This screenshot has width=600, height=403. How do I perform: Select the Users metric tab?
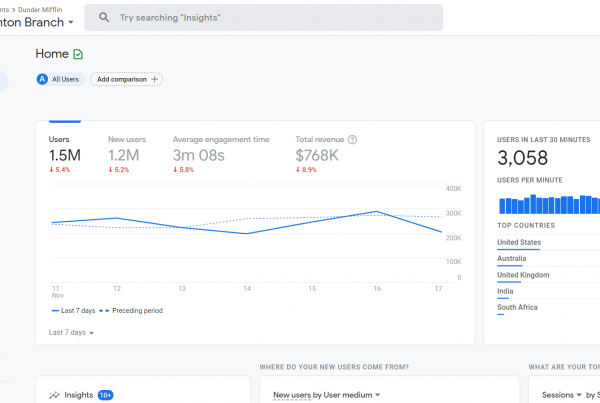click(65, 154)
